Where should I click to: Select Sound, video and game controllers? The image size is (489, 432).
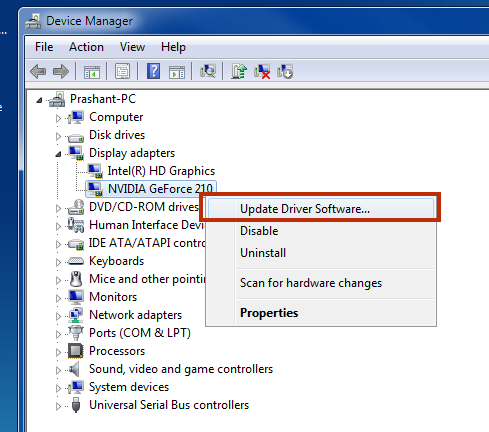click(x=181, y=369)
